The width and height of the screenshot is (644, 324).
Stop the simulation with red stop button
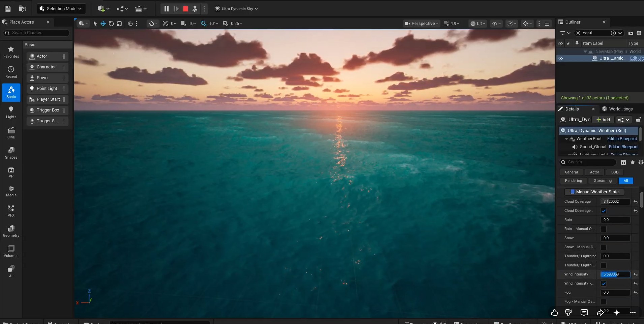pyautogui.click(x=185, y=9)
